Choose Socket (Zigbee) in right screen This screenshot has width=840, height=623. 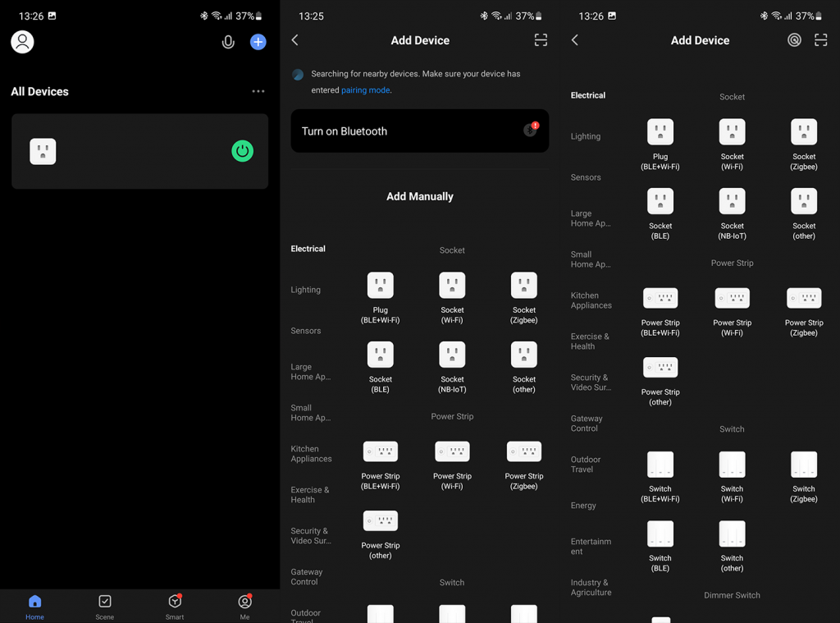coord(804,144)
